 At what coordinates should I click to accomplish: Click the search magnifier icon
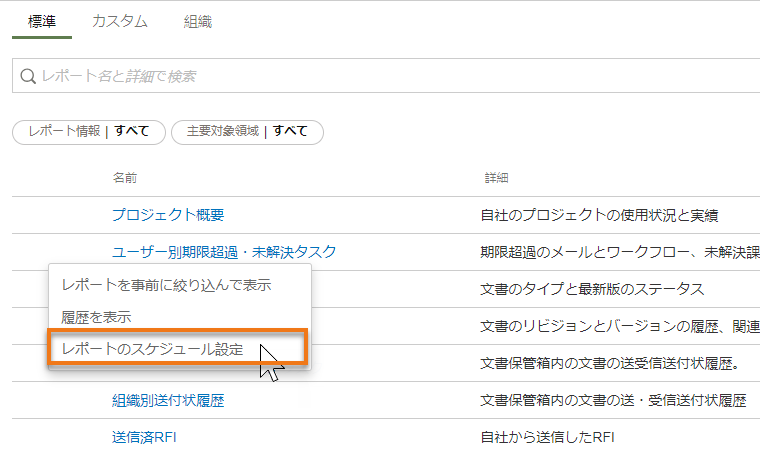click(28, 76)
